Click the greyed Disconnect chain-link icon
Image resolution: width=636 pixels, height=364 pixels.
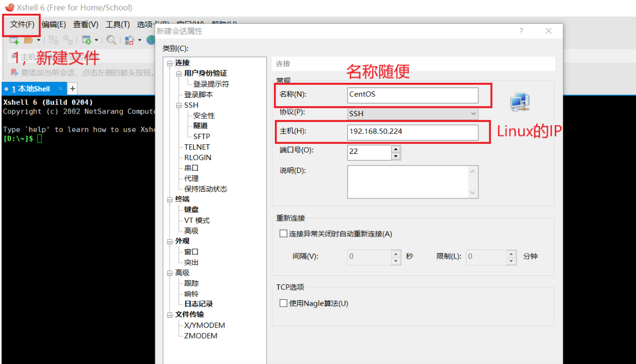pos(68,40)
